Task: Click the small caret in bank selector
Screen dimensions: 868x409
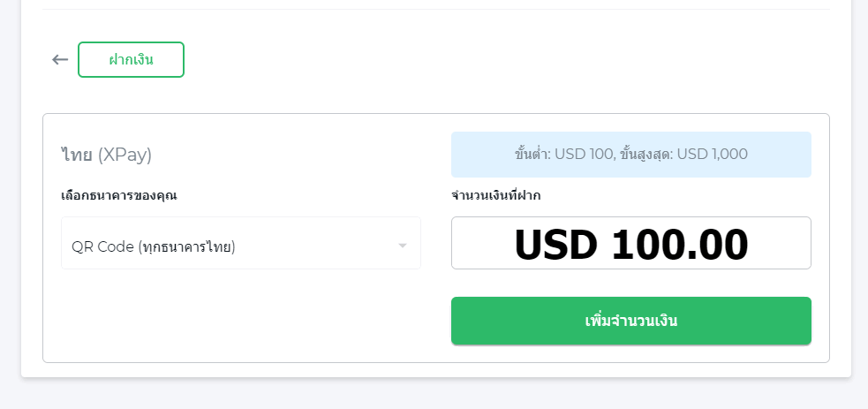Action: [x=403, y=246]
